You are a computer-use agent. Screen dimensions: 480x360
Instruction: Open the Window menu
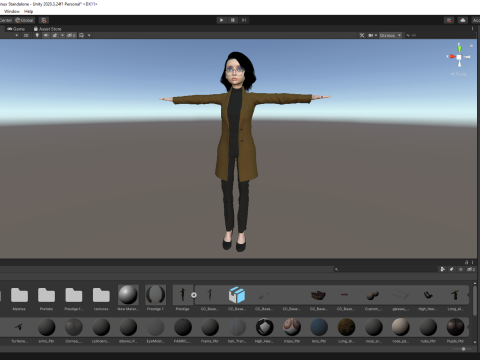pos(12,11)
